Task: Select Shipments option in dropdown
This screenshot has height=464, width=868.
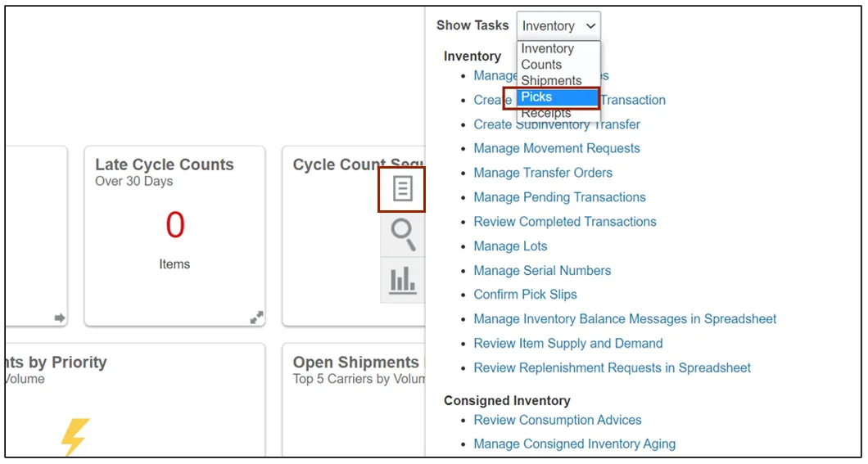Action: (551, 81)
